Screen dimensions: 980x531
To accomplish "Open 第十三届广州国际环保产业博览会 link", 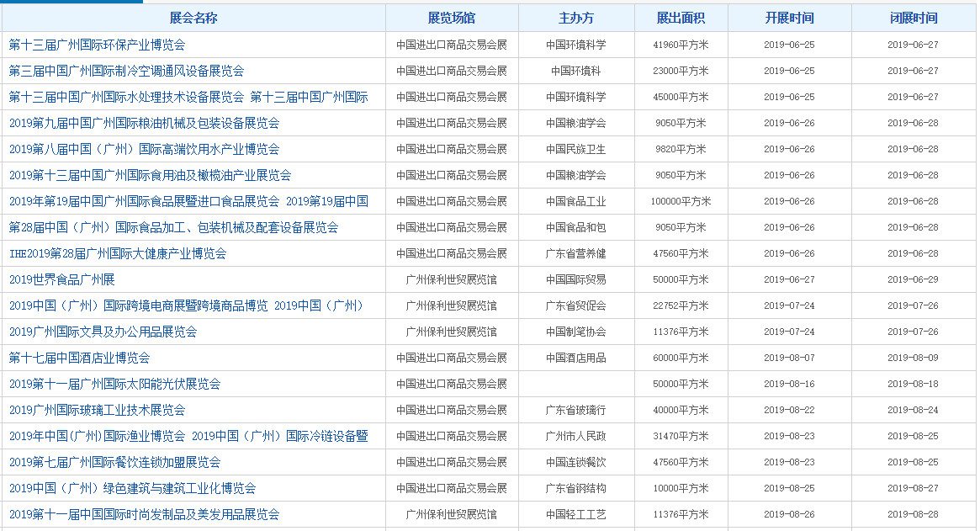I will pyautogui.click(x=97, y=45).
